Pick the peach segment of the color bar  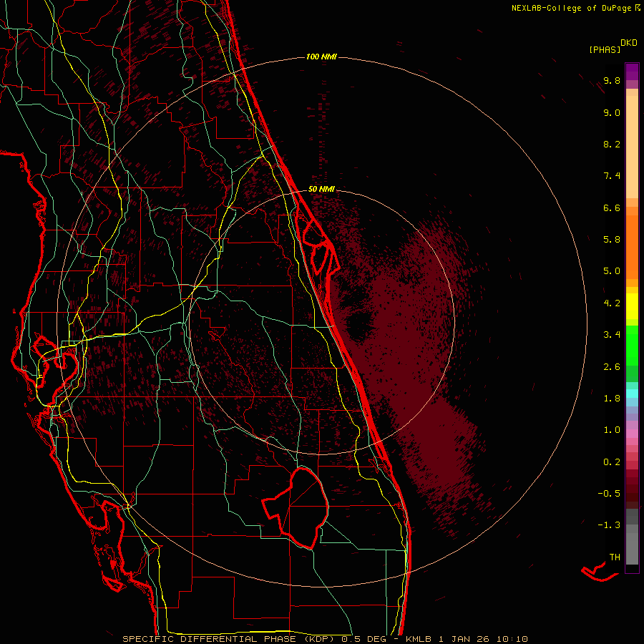tap(632, 146)
